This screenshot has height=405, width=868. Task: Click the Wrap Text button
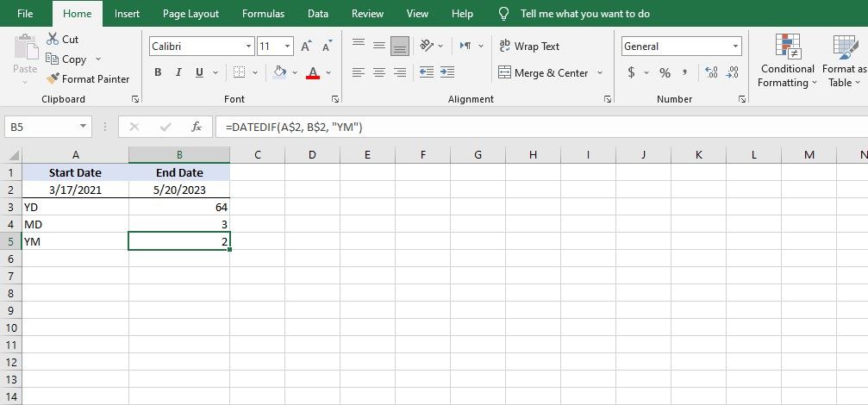529,47
